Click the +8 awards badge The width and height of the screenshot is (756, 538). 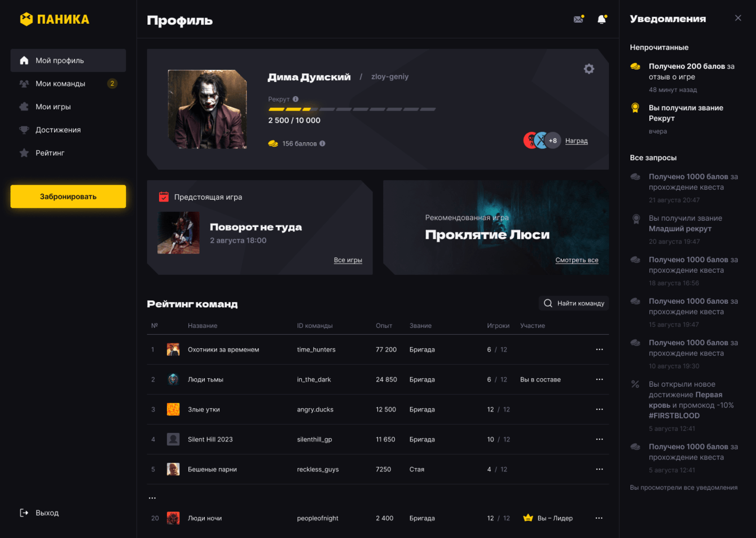[553, 141]
